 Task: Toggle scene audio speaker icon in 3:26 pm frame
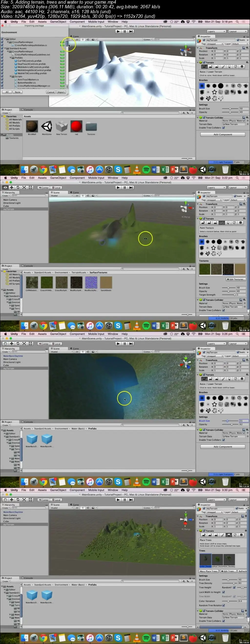[x=88, y=352]
